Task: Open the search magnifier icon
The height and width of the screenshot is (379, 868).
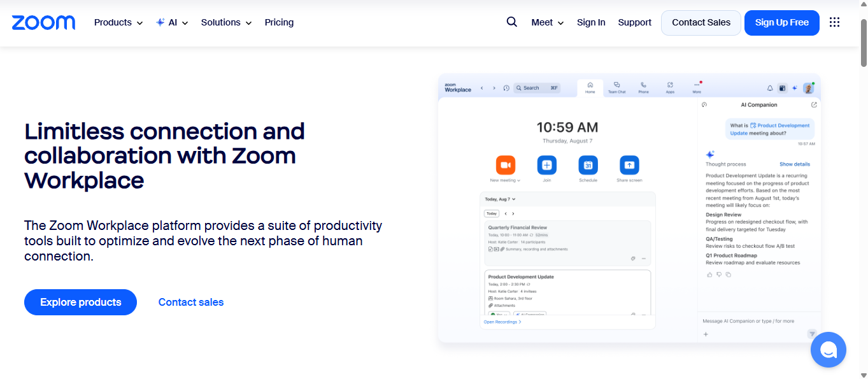Action: [511, 22]
